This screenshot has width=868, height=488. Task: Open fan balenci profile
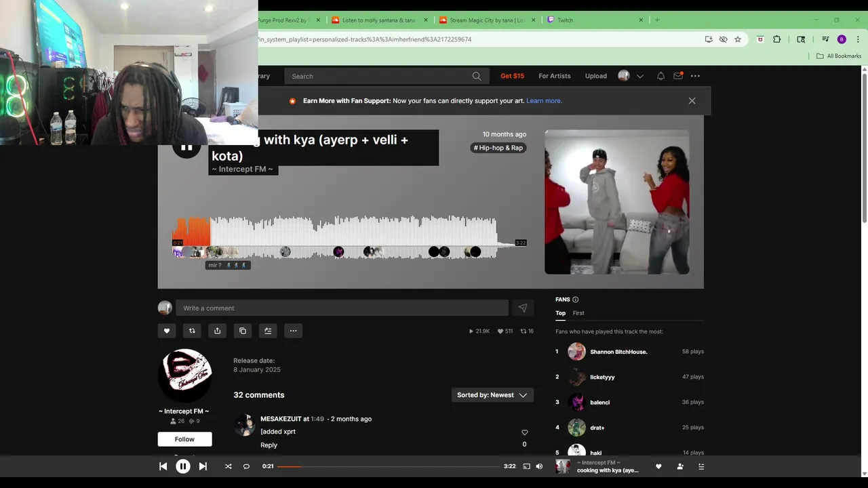pos(599,403)
